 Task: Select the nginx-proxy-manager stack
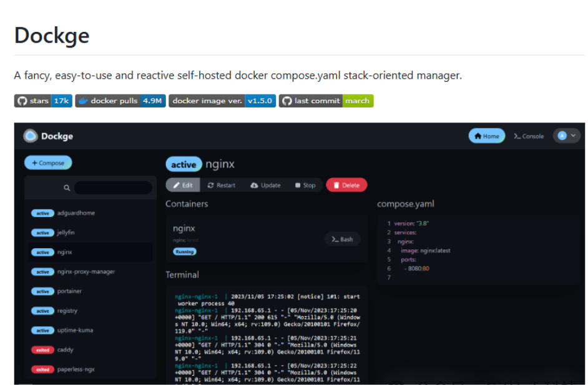91,272
